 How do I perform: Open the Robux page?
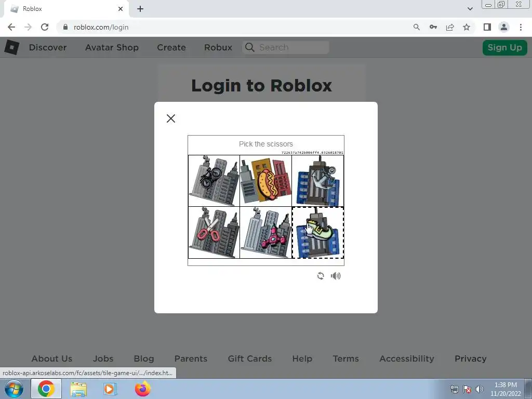[218, 47]
